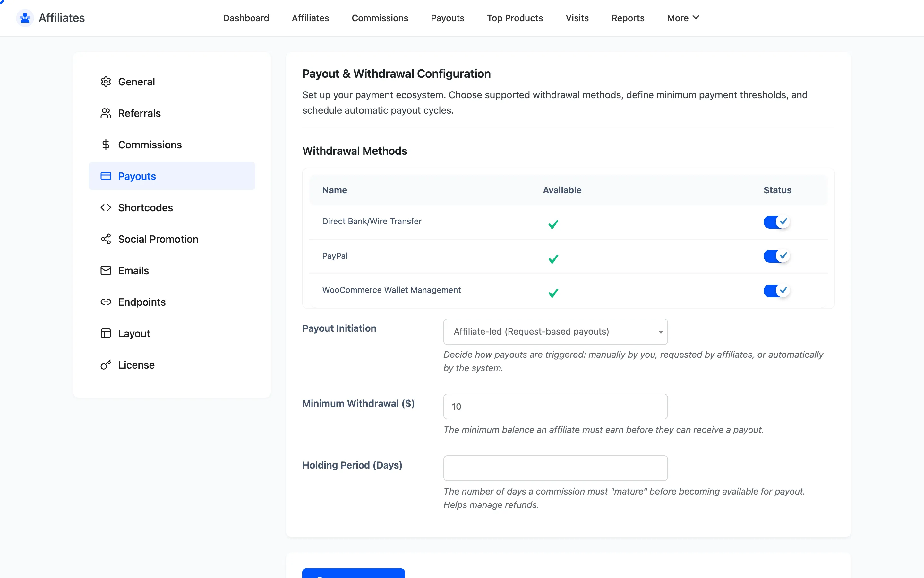The width and height of the screenshot is (924, 578).
Task: Disable Direct Bank/Wire Transfer status toggle
Action: 776,222
